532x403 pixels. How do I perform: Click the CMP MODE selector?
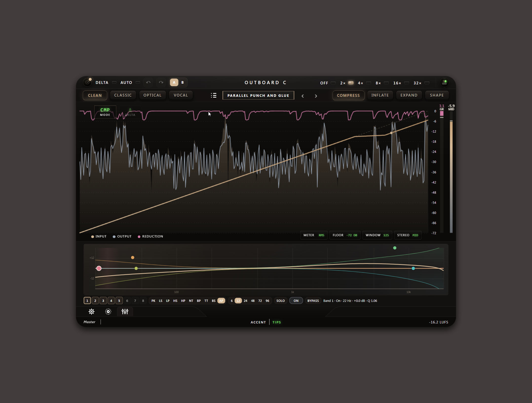click(105, 112)
